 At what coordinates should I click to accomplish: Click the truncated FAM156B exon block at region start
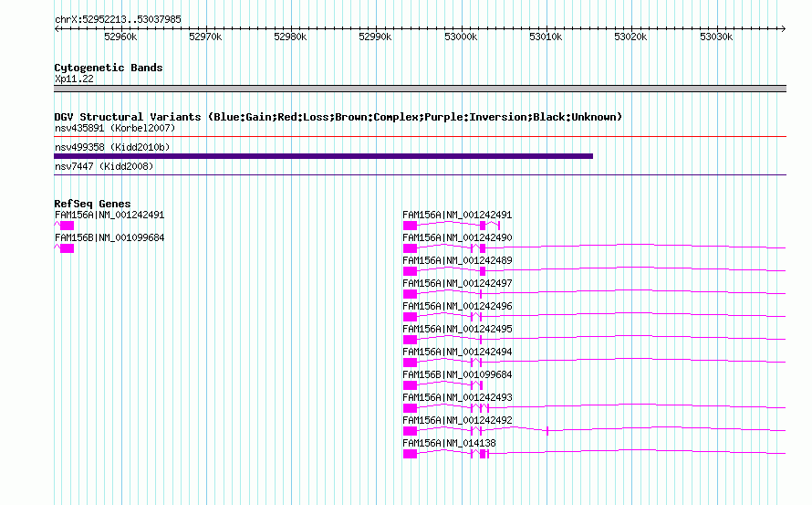[67, 248]
